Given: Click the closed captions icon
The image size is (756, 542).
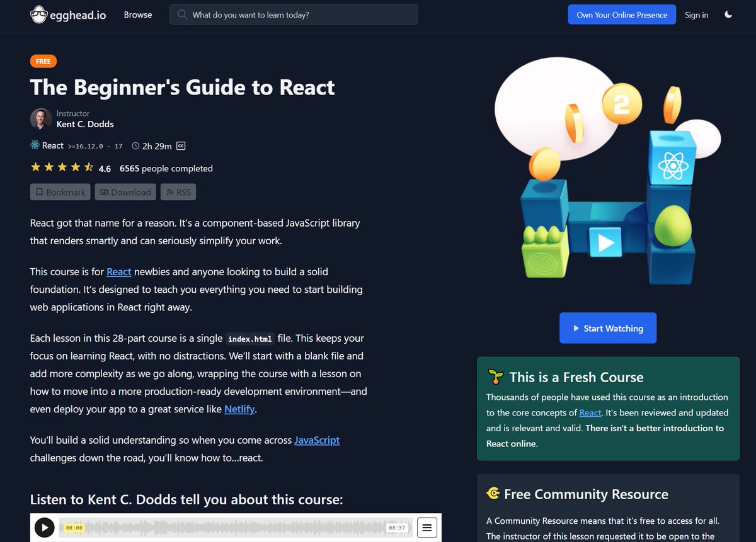Looking at the screenshot, I should 181,145.
